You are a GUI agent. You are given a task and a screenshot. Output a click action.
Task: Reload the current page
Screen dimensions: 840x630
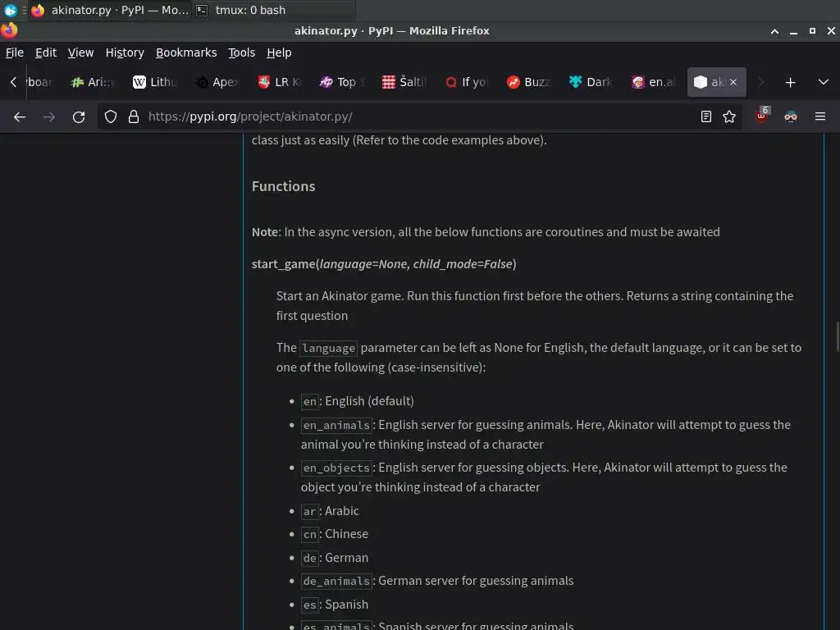[x=79, y=116]
